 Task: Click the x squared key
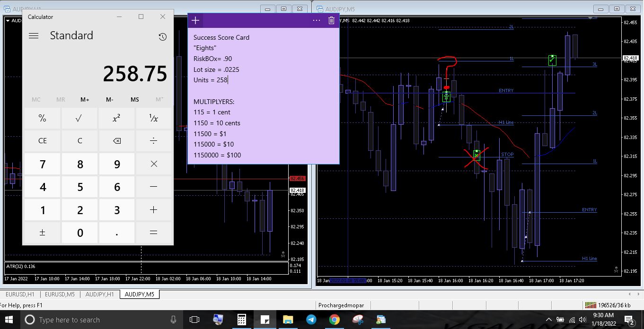point(116,118)
